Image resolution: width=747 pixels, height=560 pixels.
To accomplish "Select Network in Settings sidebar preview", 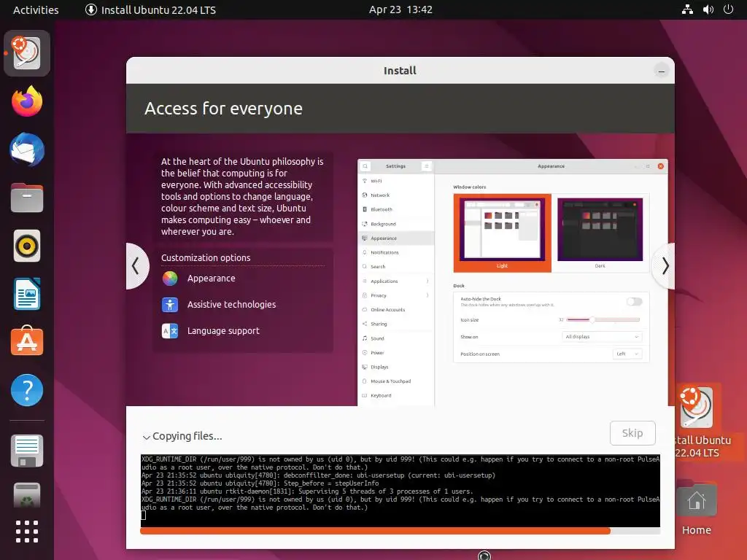I will coord(396,195).
